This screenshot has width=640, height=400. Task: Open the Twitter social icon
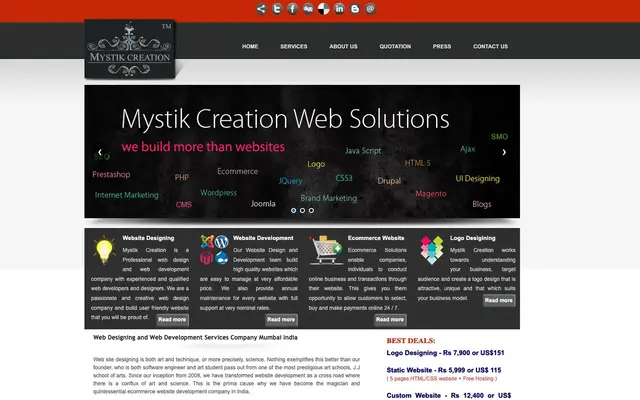(277, 9)
